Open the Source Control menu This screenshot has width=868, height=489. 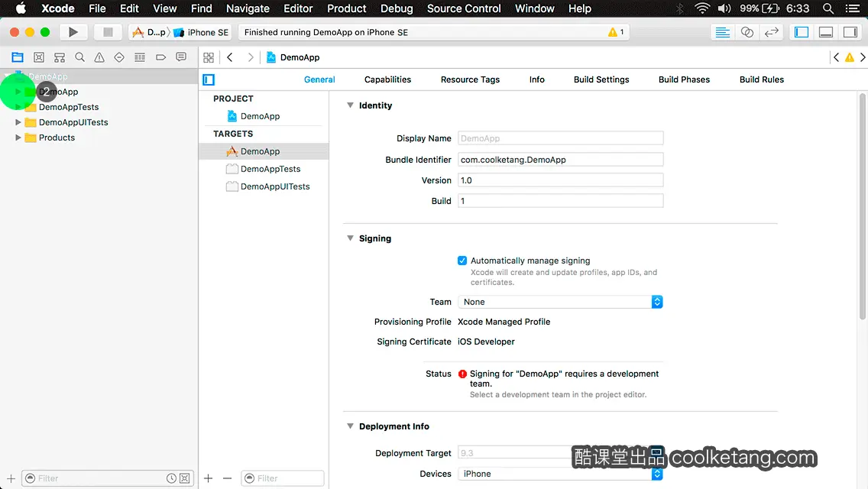464,8
